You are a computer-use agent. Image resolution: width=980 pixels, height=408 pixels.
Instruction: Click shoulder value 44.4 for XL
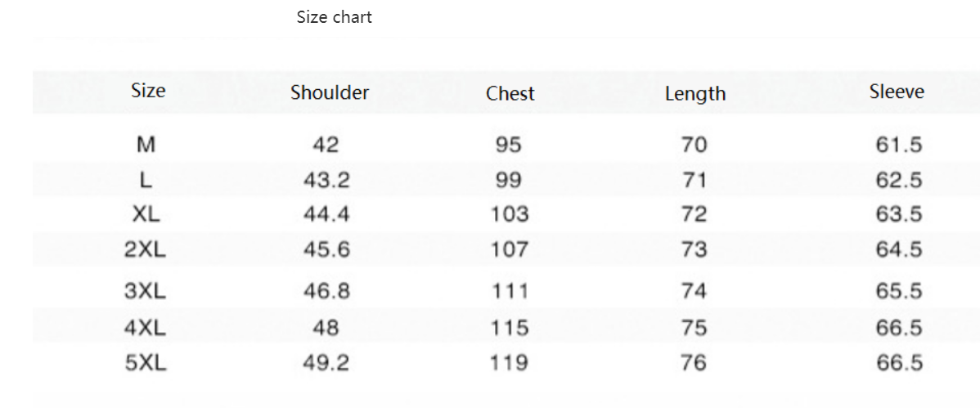[326, 215]
